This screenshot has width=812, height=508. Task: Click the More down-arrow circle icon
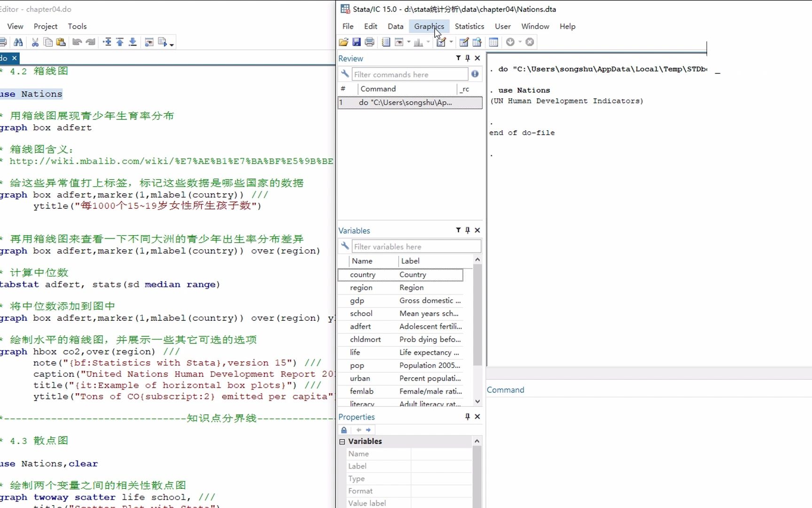tap(510, 42)
